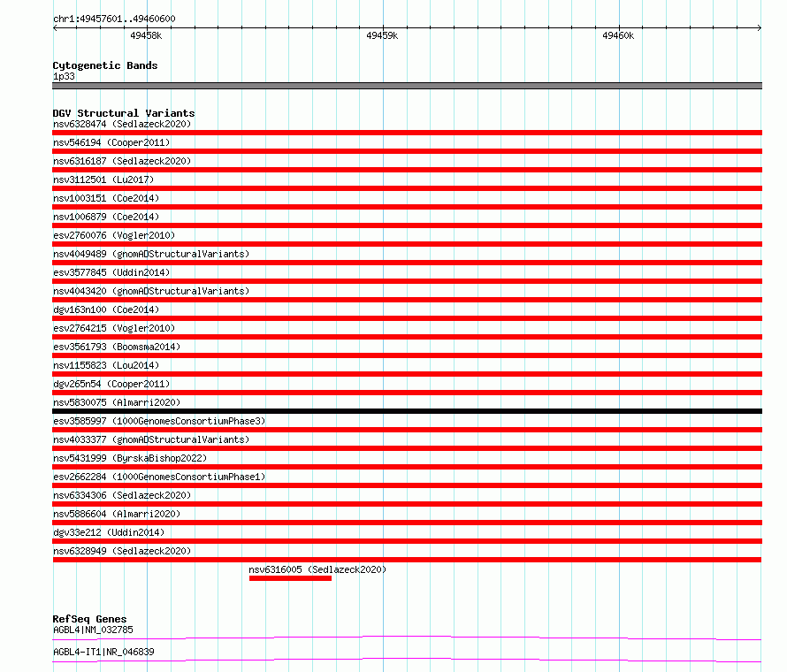787x672 pixels.
Task: Click the 49460k ruler tick label
Action: pyautogui.click(x=618, y=35)
